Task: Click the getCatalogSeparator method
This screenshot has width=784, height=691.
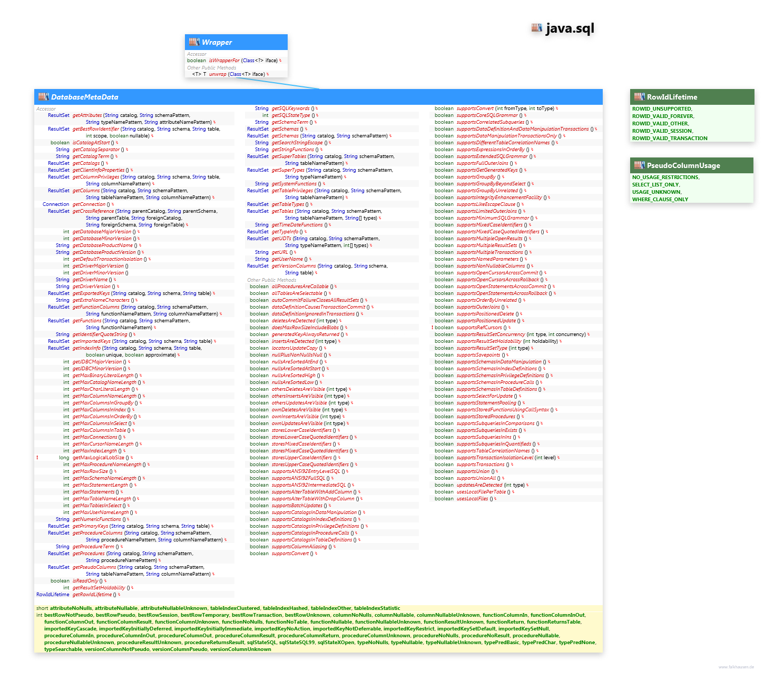Action: click(x=96, y=150)
